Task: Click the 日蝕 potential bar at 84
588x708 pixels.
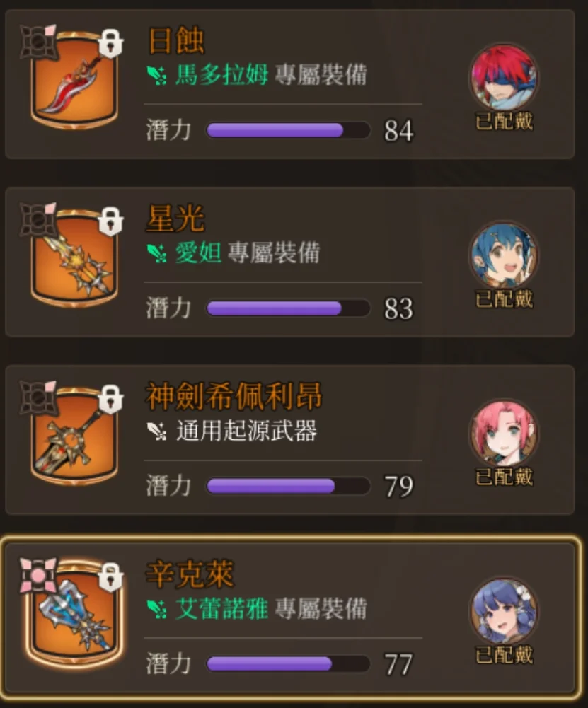Action: pyautogui.click(x=288, y=130)
